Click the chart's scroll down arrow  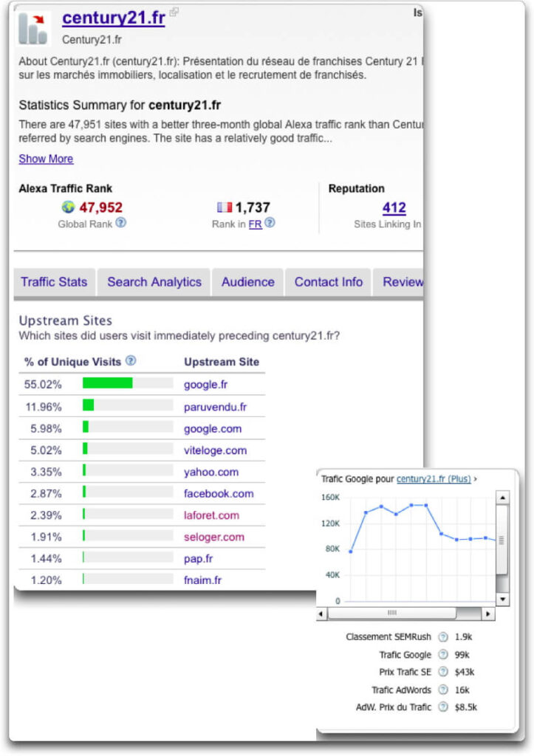503,599
